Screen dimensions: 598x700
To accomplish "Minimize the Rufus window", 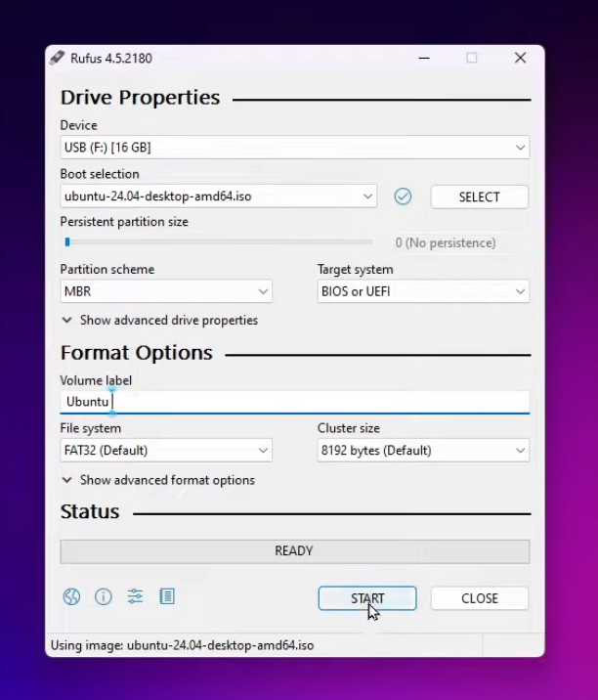I will 424,58.
